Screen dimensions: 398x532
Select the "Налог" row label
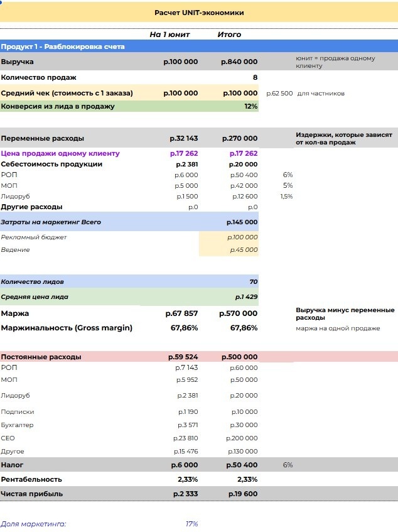coord(13,465)
